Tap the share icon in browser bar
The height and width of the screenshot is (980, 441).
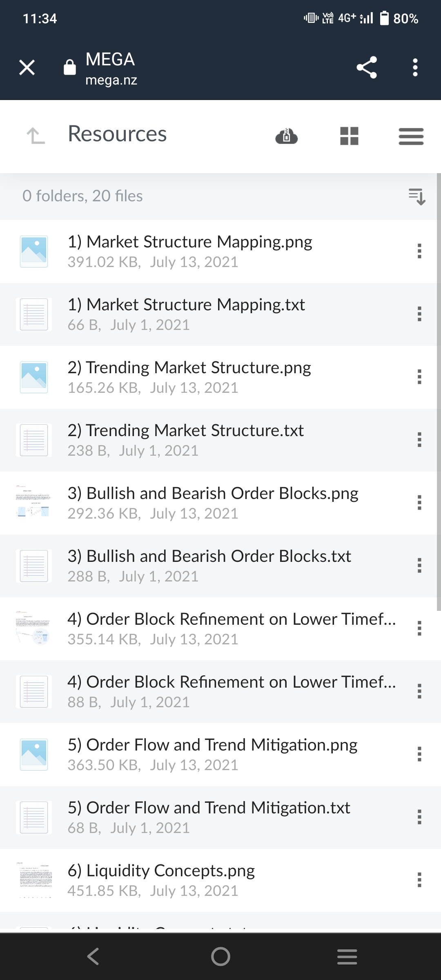366,67
